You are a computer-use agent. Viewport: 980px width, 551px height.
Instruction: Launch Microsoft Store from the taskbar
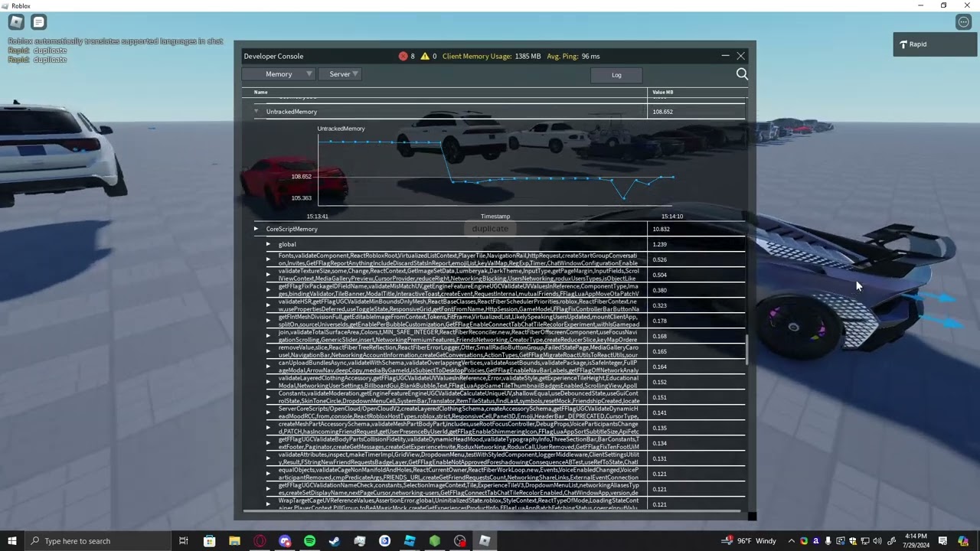pos(209,541)
